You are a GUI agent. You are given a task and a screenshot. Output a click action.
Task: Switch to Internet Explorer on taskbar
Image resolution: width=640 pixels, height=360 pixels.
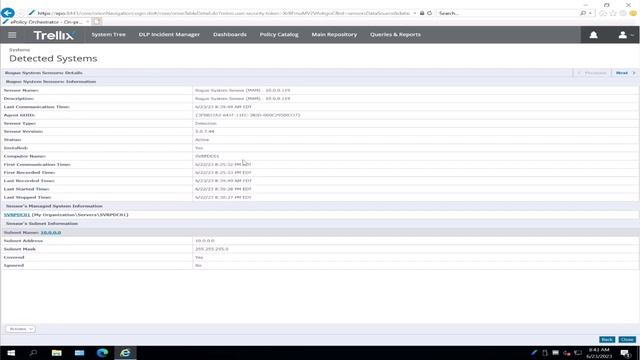click(125, 353)
